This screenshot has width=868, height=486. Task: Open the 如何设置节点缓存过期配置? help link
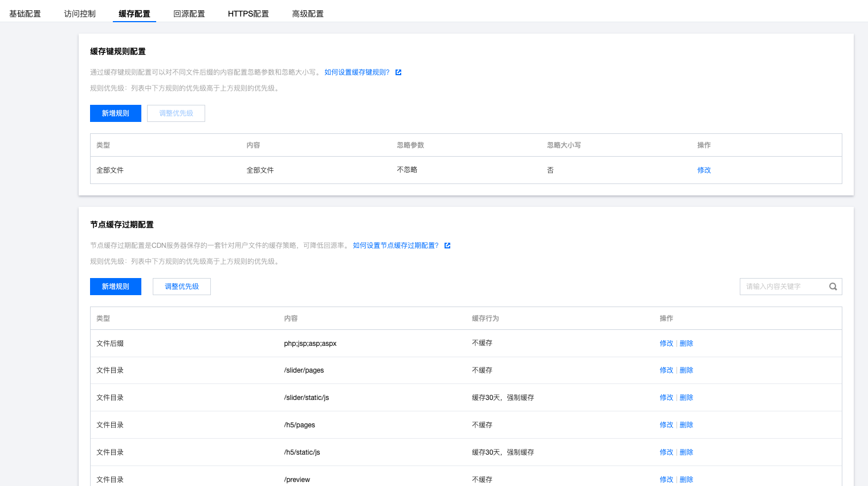(396, 246)
